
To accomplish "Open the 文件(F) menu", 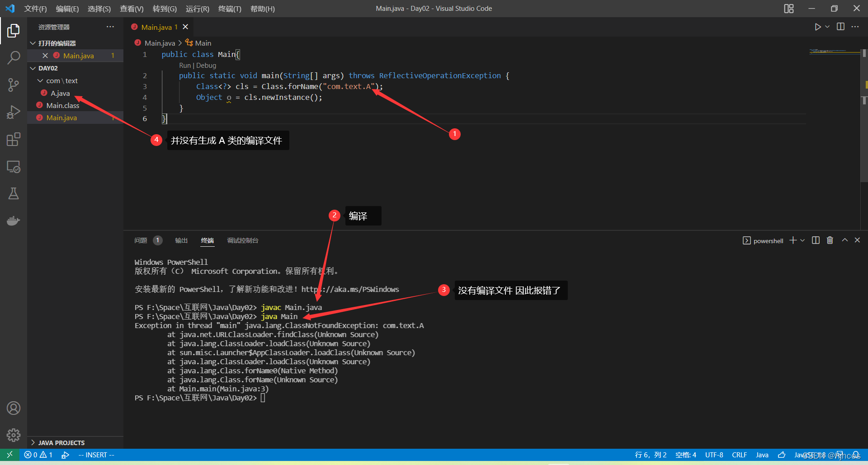I will (35, 9).
